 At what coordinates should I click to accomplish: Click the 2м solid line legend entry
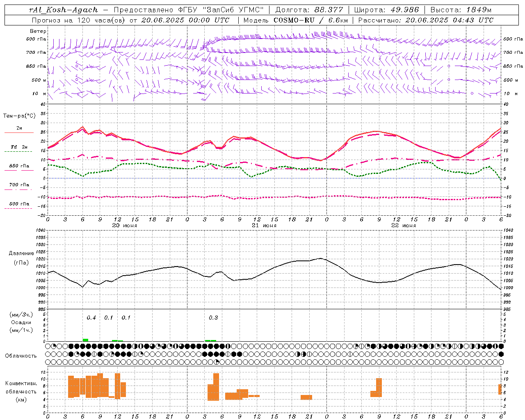19,128
